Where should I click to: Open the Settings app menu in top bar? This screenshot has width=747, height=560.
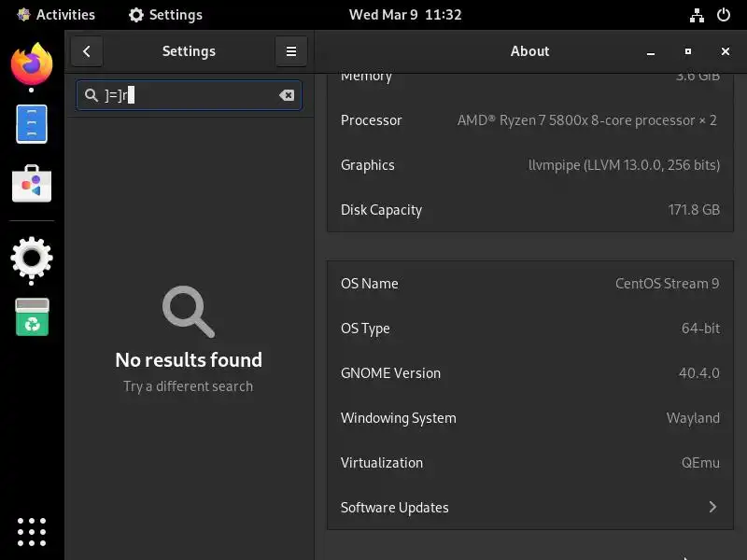[165, 15]
